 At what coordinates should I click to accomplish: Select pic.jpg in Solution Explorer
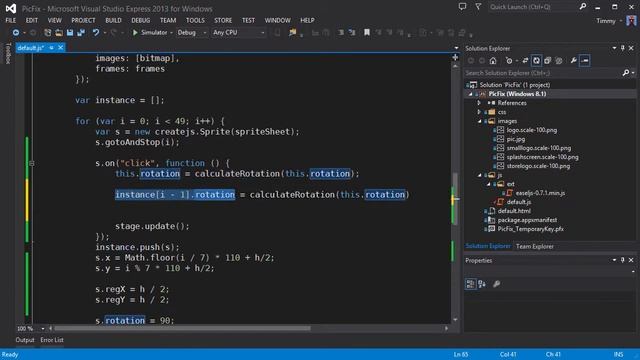[516, 139]
